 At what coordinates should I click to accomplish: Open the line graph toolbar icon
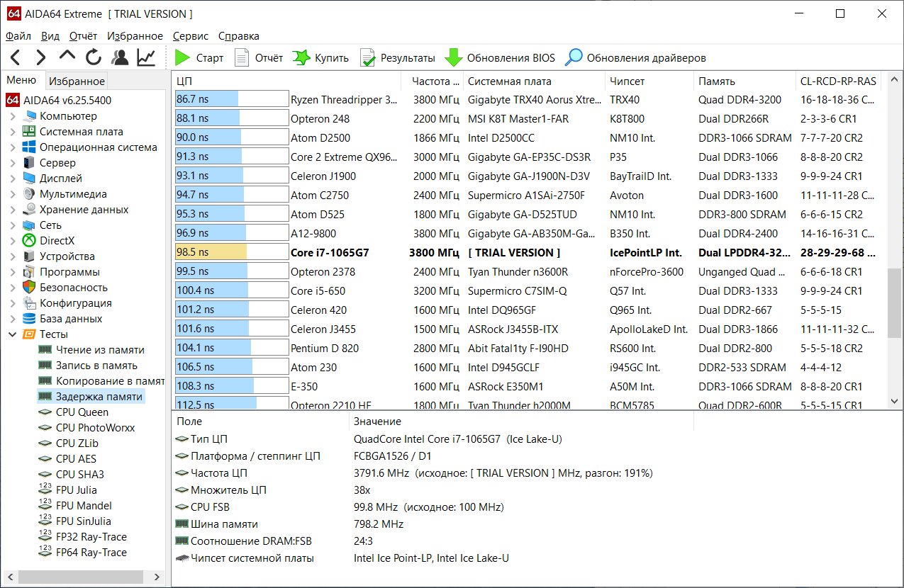click(146, 57)
